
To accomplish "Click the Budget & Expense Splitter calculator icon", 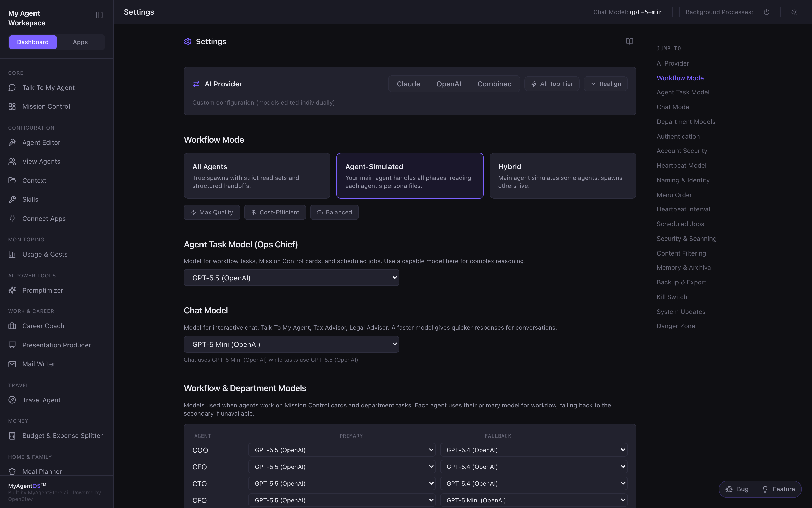I will [12, 436].
